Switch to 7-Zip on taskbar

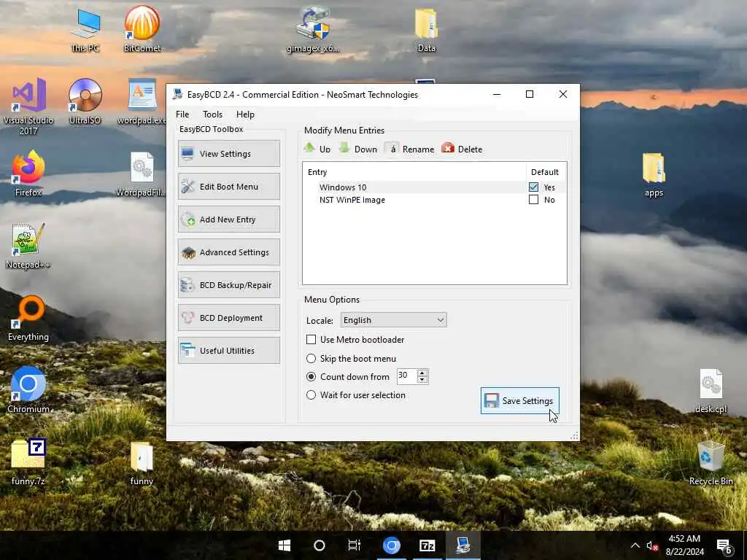pos(427,545)
